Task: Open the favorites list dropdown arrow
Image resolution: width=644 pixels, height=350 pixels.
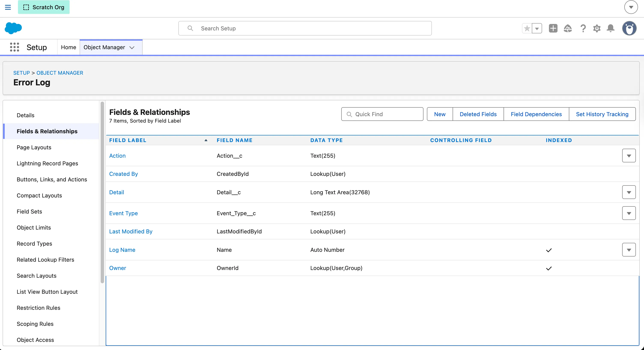Action: [537, 28]
